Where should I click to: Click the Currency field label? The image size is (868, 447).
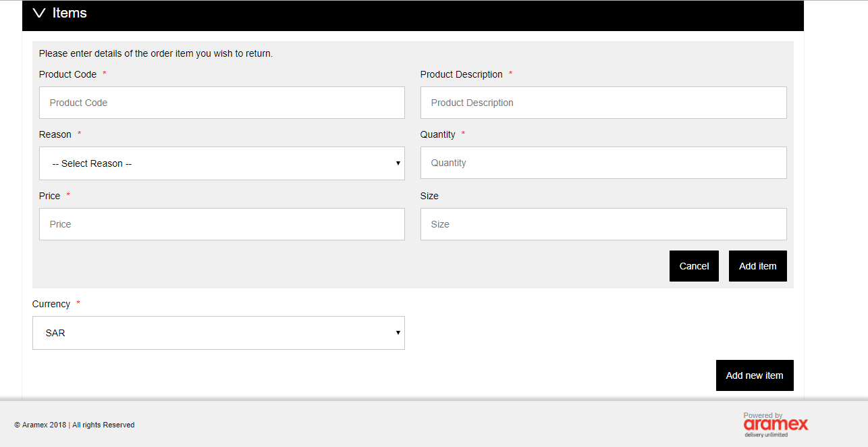point(51,304)
